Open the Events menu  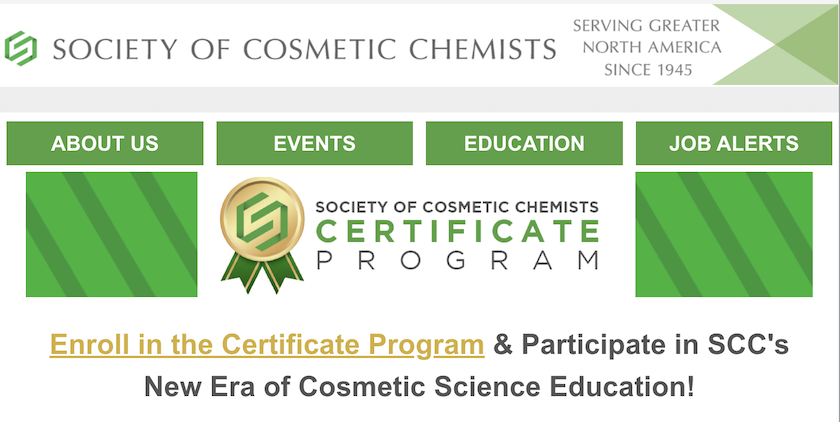click(314, 143)
